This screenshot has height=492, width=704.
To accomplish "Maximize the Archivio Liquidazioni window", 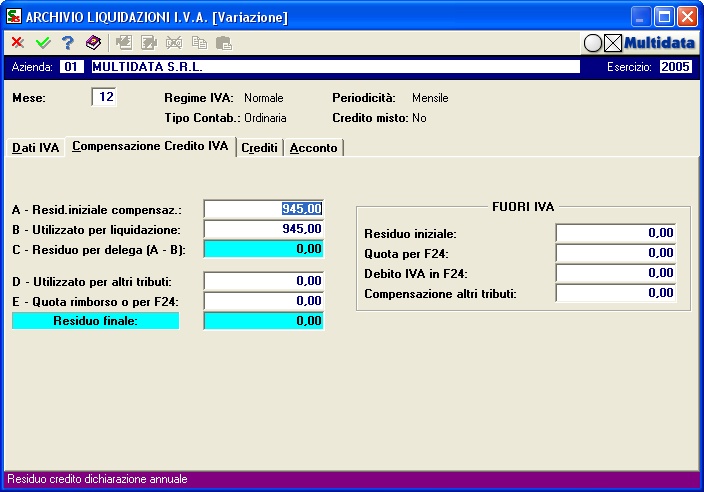I will coord(664,17).
